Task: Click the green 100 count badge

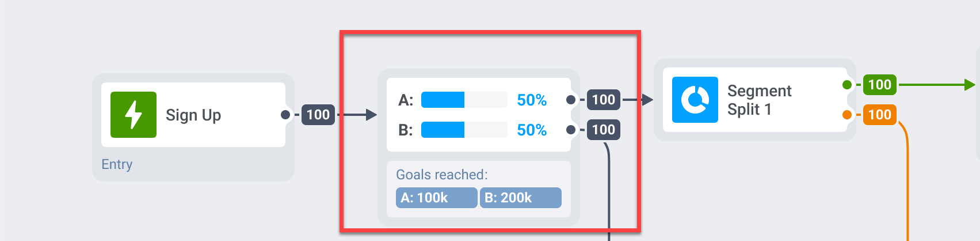Action: 879,85
